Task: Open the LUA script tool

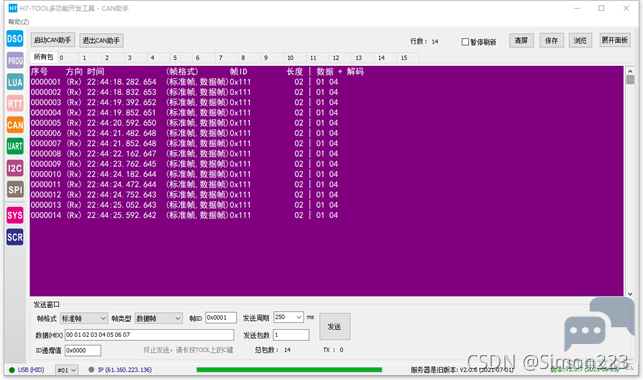Action: tap(15, 82)
